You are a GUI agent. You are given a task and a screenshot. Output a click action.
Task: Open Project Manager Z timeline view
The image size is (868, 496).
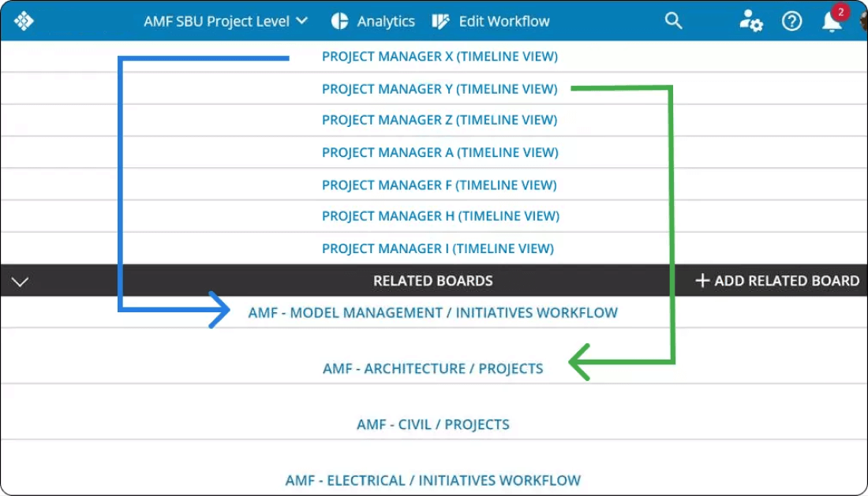[439, 120]
